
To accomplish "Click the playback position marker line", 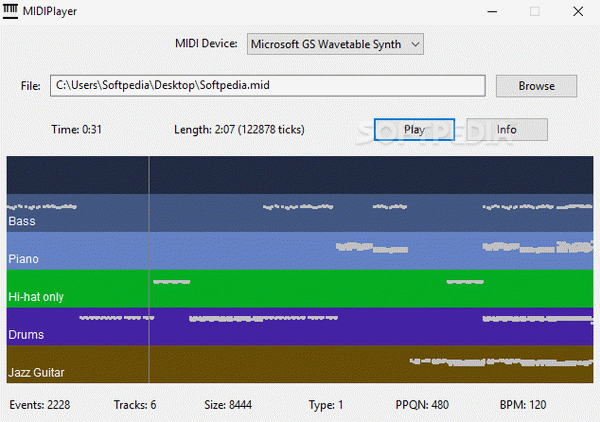I will click(x=149, y=269).
